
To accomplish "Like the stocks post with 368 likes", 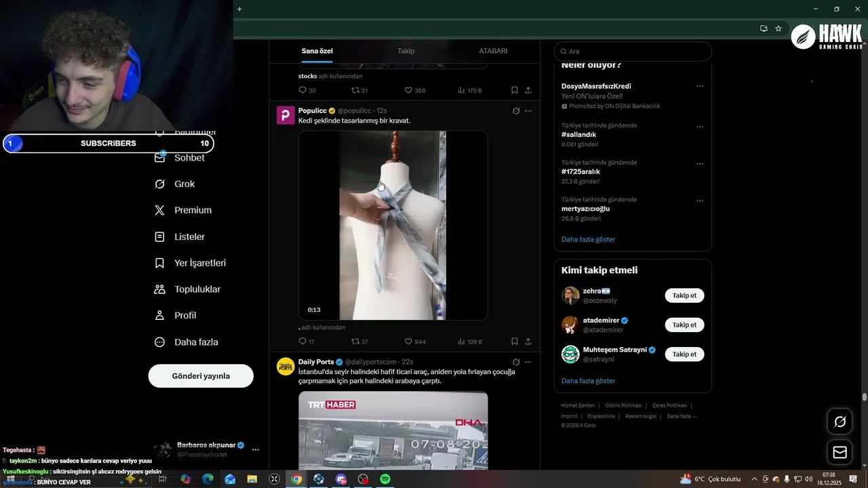I will pyautogui.click(x=415, y=90).
